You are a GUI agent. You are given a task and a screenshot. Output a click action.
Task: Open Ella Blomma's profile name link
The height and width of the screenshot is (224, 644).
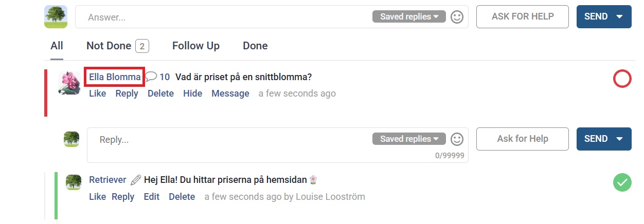coord(115,77)
